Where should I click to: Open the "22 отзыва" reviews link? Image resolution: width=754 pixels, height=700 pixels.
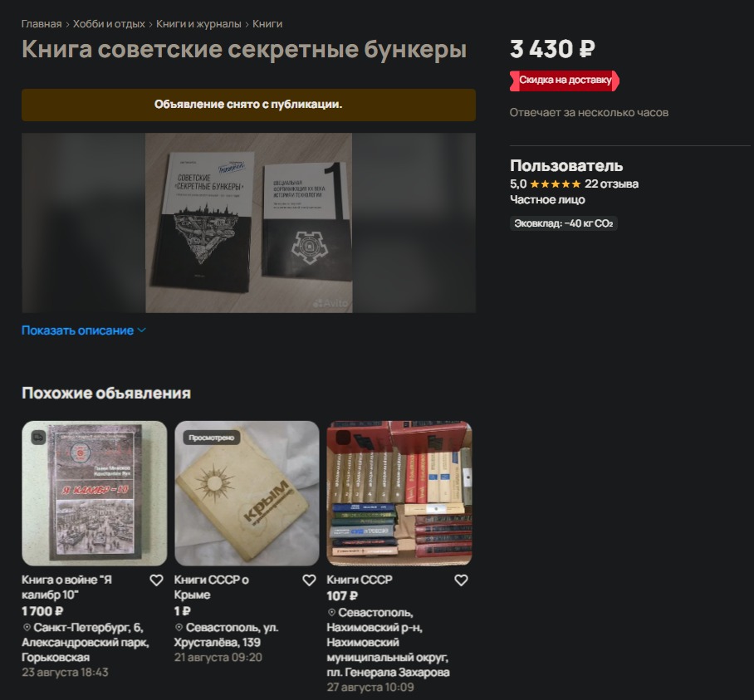coord(611,184)
